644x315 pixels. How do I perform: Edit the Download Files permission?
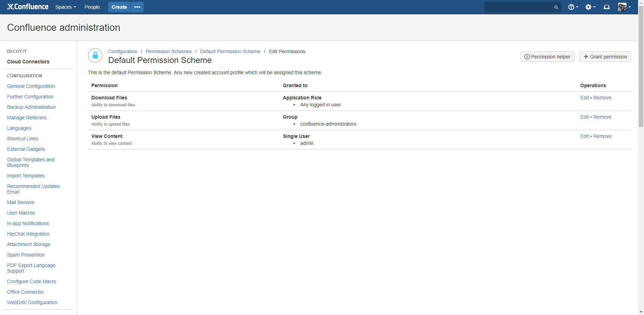(584, 98)
